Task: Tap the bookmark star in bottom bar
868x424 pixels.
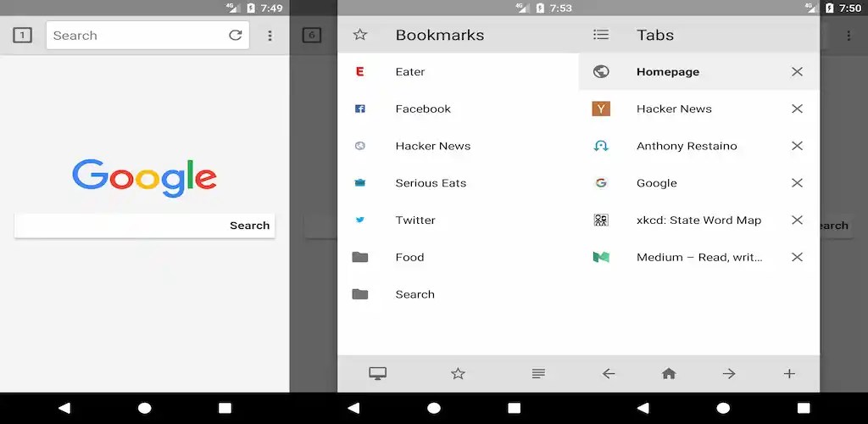Action: [x=458, y=374]
